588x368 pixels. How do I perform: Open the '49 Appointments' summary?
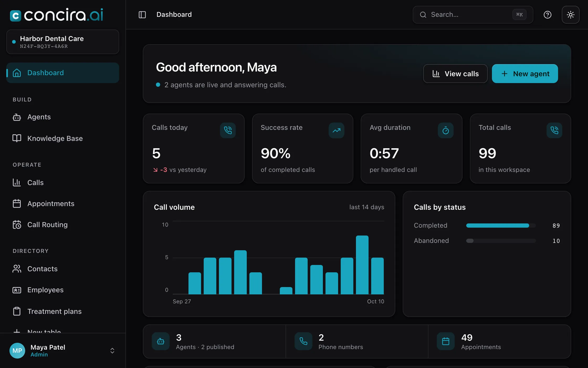(x=499, y=341)
